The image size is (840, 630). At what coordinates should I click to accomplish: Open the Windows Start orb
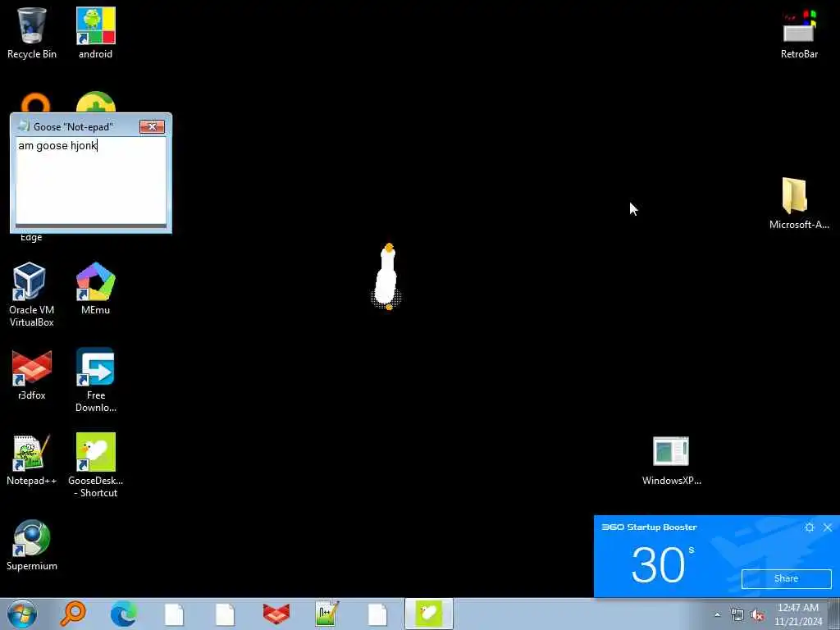(22, 614)
